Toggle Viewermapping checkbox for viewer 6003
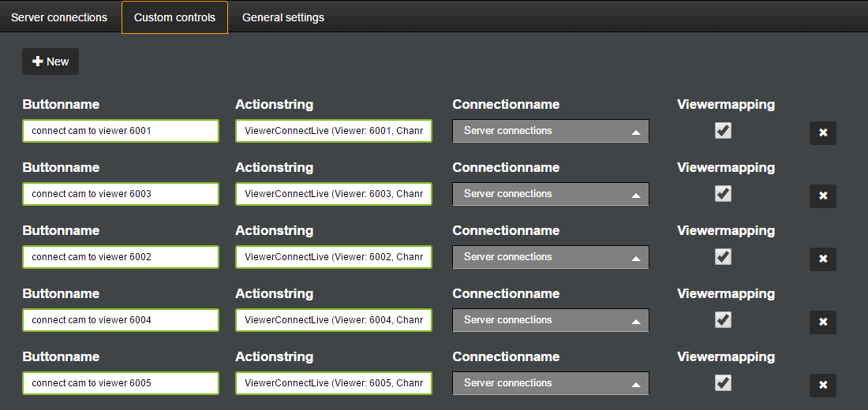 [x=723, y=194]
